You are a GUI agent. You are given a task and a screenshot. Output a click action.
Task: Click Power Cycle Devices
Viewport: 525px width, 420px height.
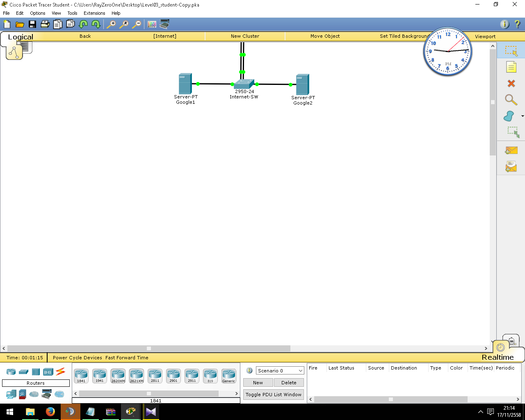pos(78,358)
